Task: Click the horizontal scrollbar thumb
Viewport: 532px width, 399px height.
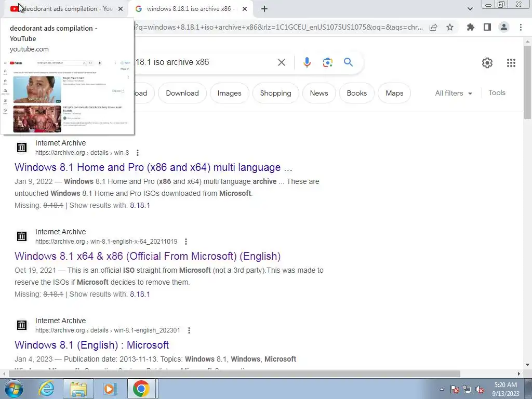Action: [234, 374]
